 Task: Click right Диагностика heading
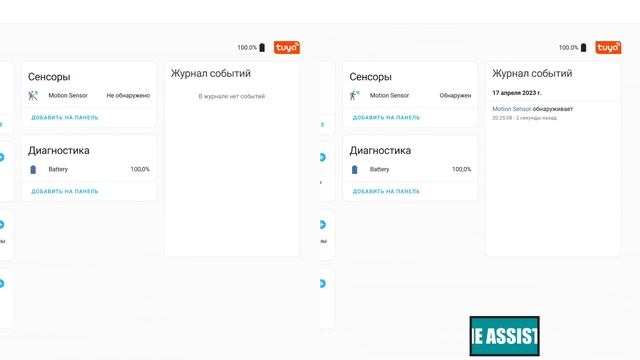pos(380,151)
